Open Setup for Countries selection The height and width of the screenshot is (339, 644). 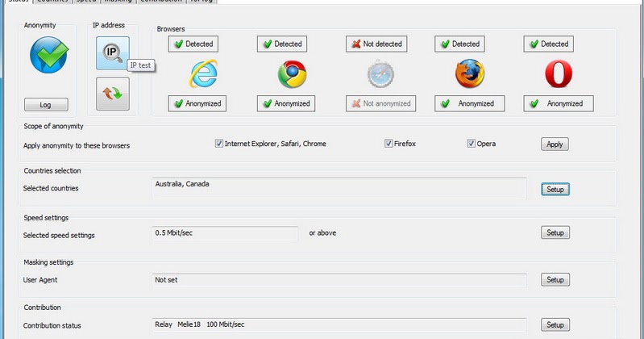[555, 189]
